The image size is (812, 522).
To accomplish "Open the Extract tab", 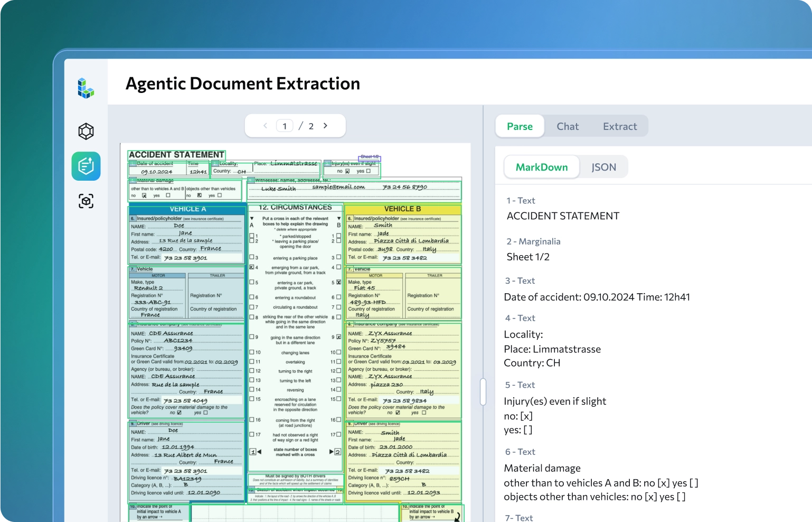I will click(620, 126).
